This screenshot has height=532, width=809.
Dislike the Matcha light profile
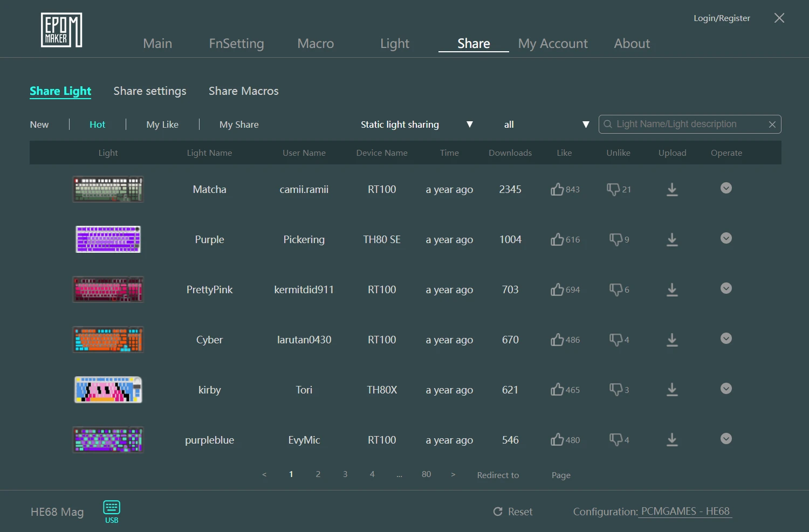(613, 190)
